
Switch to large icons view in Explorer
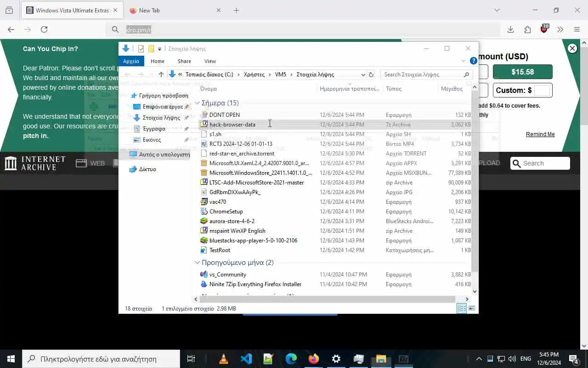pyautogui.click(x=471, y=308)
